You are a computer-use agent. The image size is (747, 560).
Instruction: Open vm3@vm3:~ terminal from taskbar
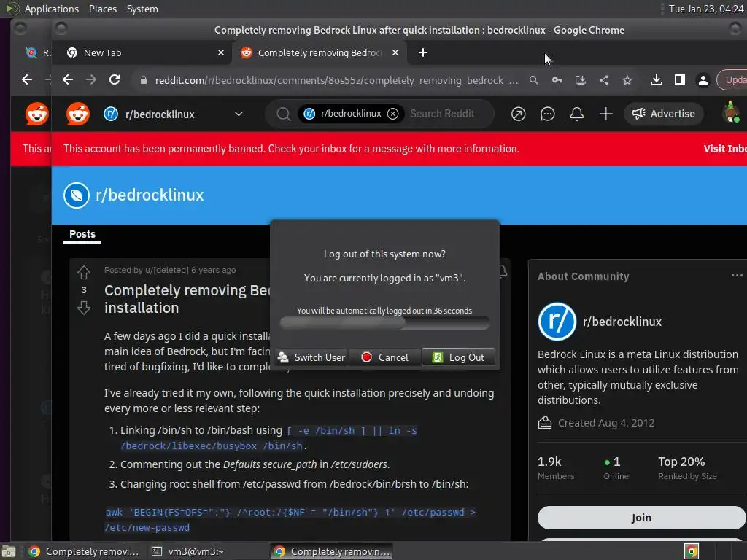(190, 551)
